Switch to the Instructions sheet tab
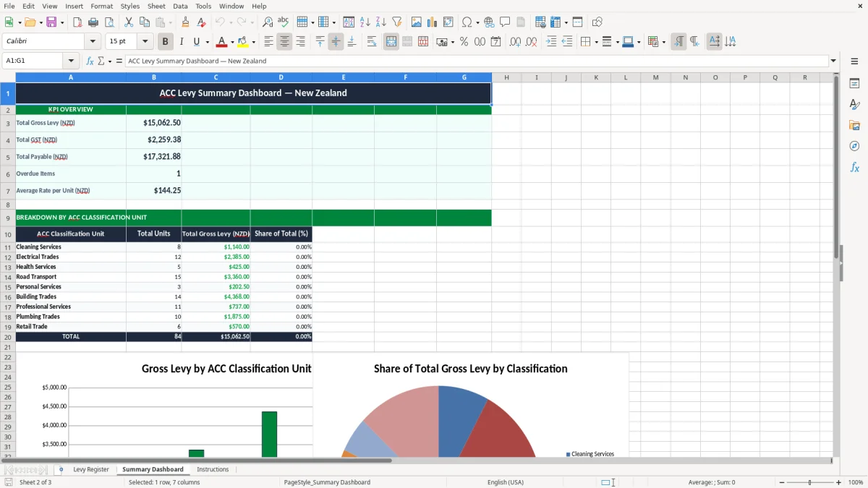 tap(213, 470)
